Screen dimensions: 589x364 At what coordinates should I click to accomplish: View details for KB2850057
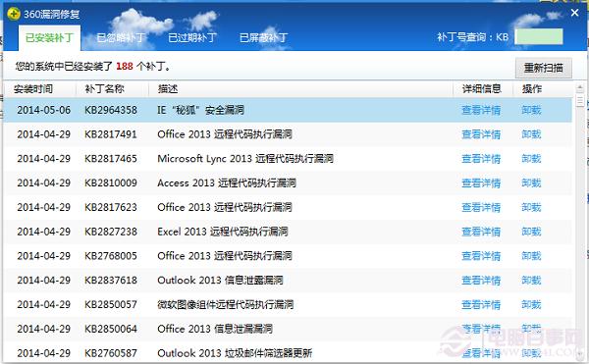coord(481,305)
